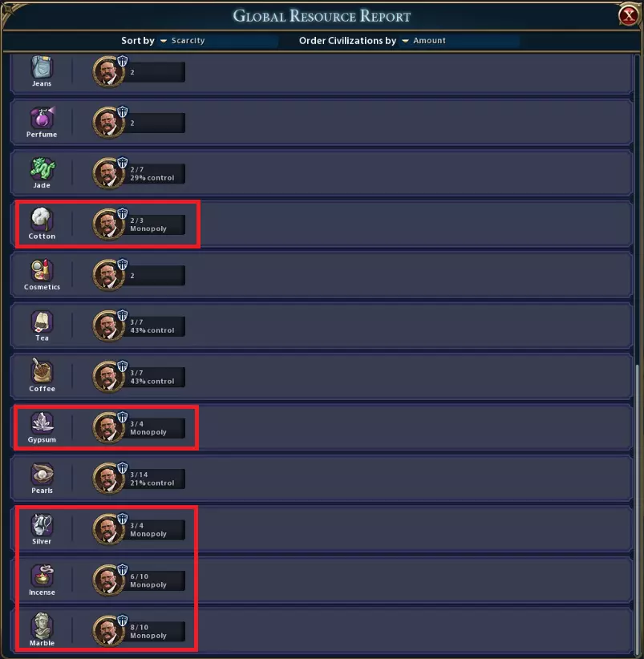Click the Cotton 2/3 Monopoly entry
Screen dimensions: 644x659
(156, 224)
